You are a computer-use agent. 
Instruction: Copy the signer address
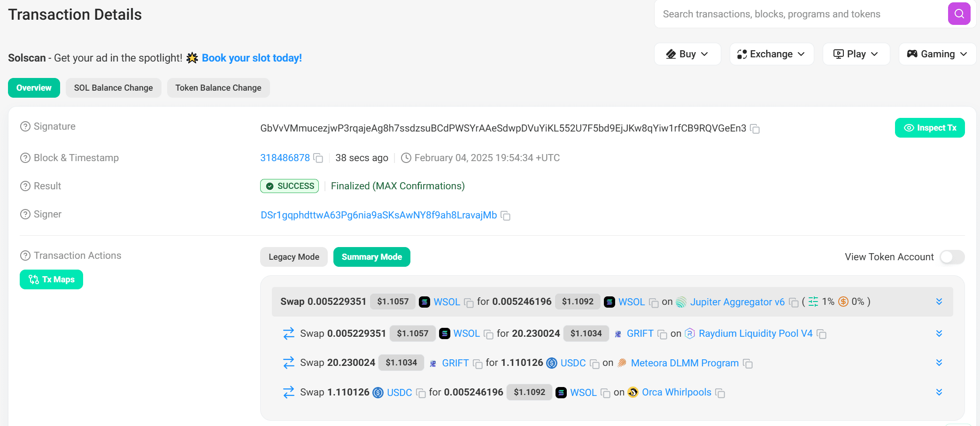click(x=505, y=216)
